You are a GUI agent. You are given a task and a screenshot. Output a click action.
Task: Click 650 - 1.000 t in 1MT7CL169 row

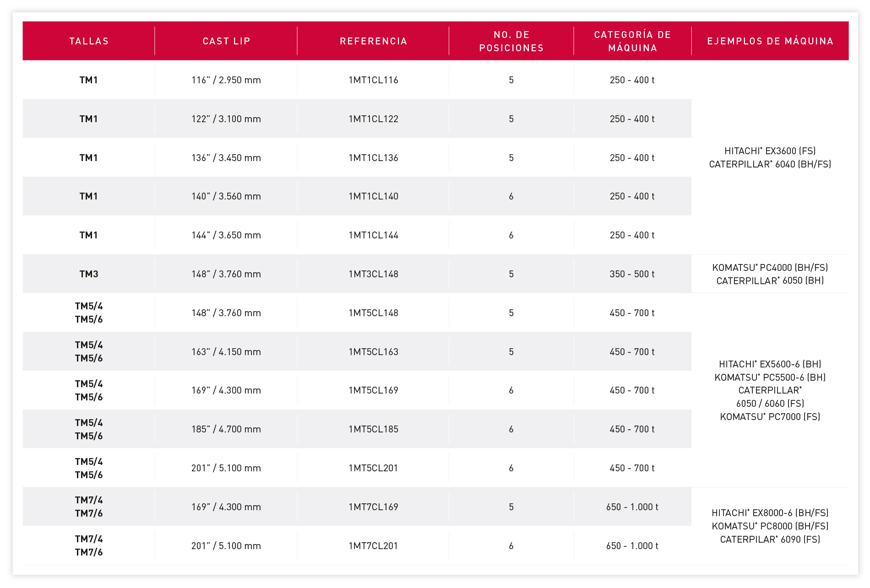(x=632, y=507)
